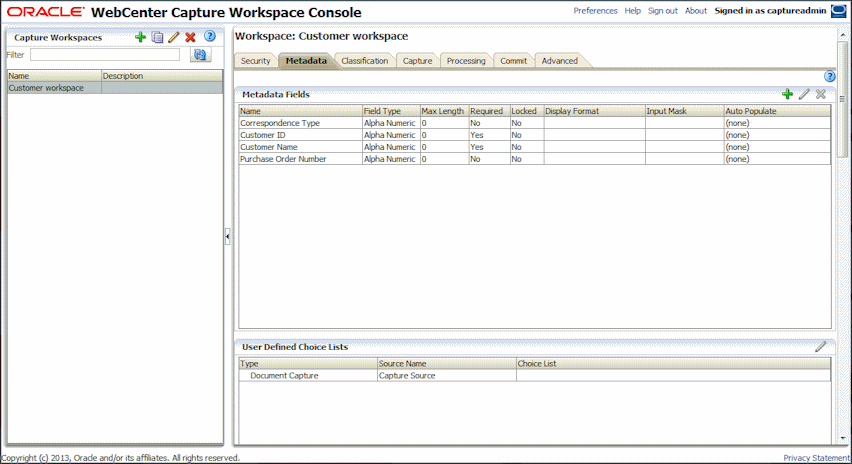Go to the Capture tab

[x=417, y=61]
